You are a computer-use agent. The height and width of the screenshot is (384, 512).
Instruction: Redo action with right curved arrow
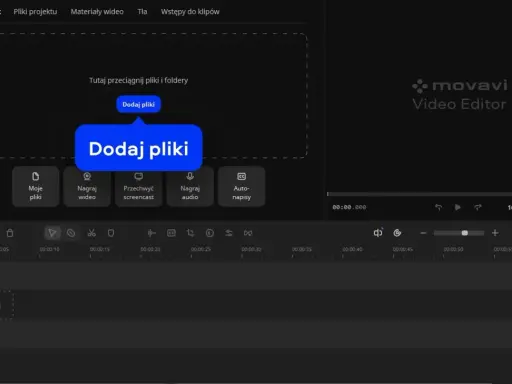point(478,207)
